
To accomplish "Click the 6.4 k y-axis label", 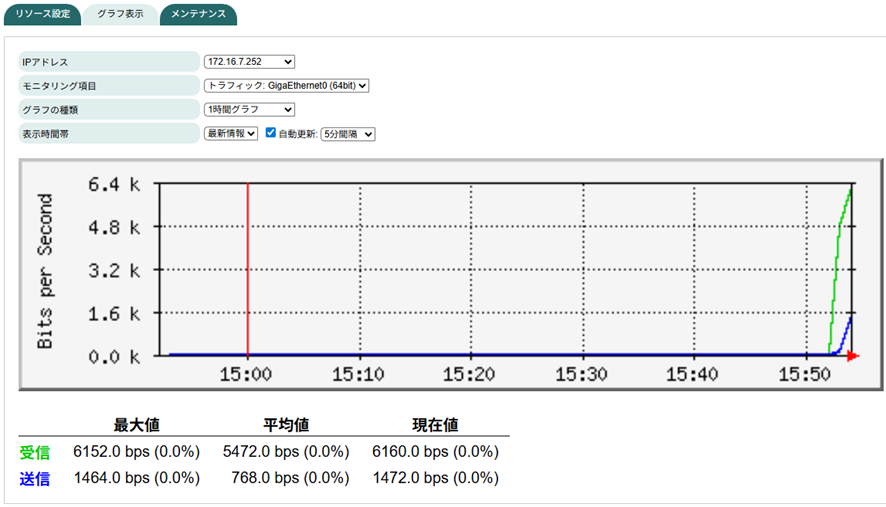I will coord(115,184).
